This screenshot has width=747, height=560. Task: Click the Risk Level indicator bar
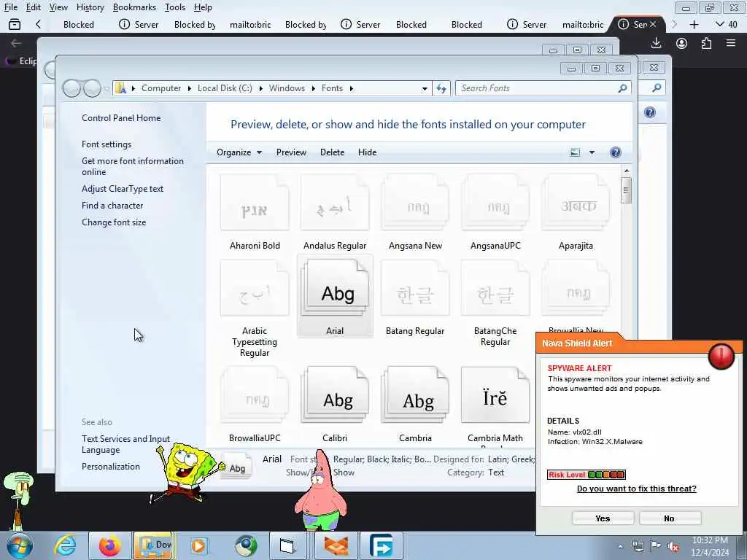(586, 474)
